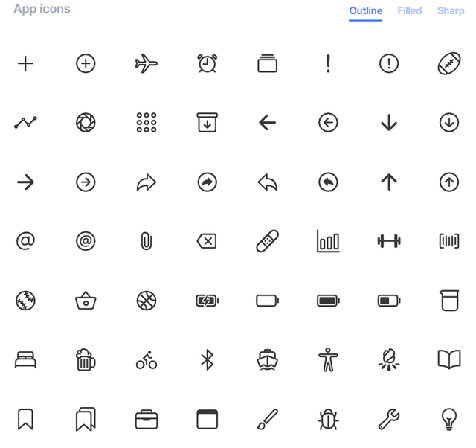The height and width of the screenshot is (448, 476).
Task: Select the plain down arrow icon
Action: point(389,123)
